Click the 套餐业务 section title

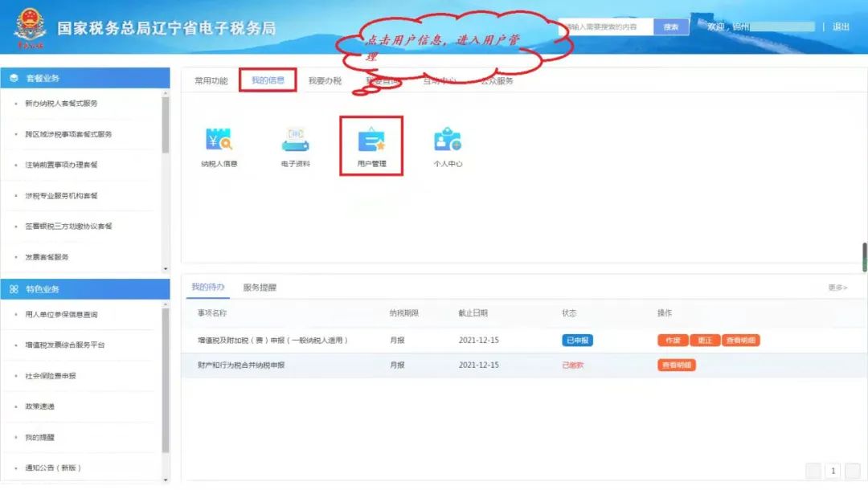point(43,78)
